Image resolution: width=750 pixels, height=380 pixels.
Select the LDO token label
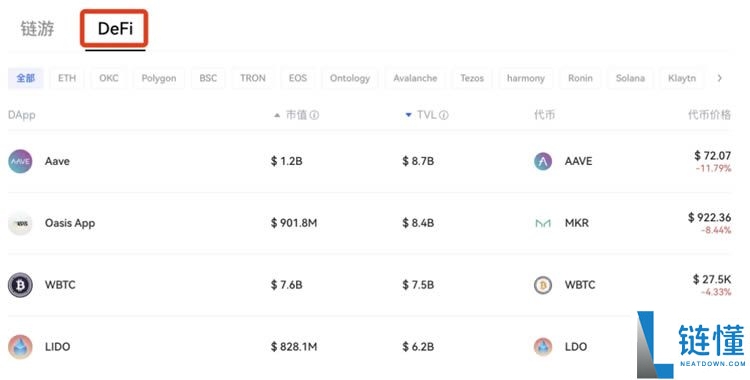coord(576,346)
